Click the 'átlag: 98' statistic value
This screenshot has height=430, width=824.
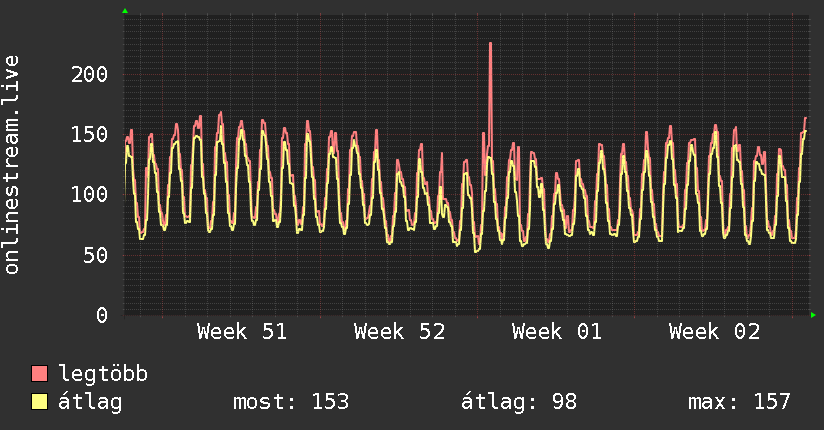coord(519,402)
